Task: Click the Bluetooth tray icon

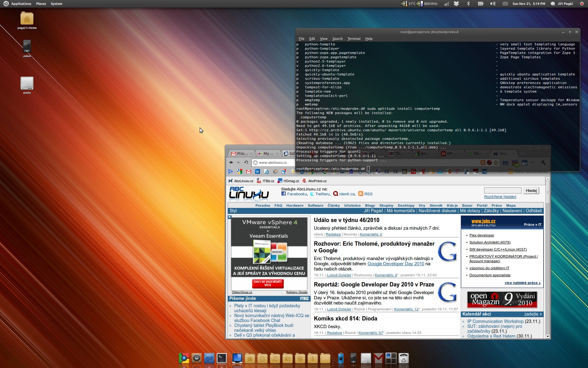Action: [468, 4]
